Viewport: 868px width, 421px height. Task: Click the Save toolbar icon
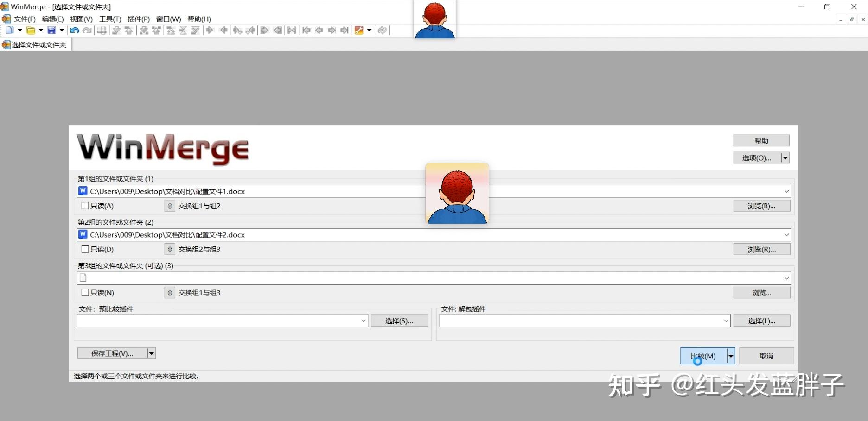[x=51, y=30]
